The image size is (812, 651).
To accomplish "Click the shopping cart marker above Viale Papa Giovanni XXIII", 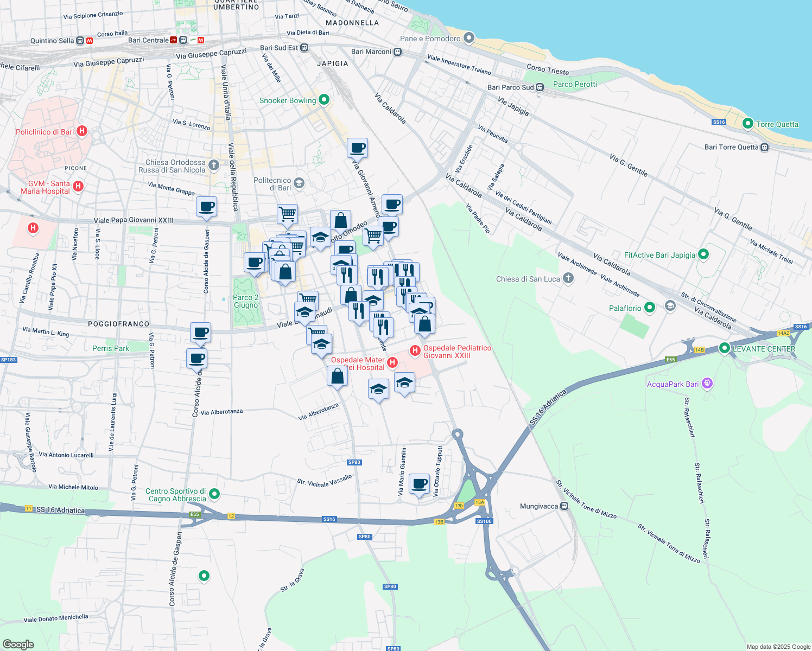I will point(287,214).
